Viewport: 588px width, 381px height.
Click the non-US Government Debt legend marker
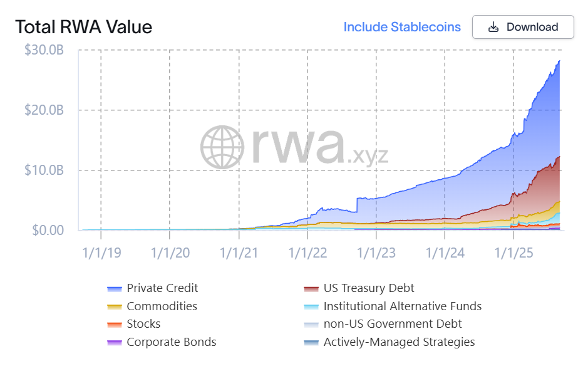coord(310,325)
